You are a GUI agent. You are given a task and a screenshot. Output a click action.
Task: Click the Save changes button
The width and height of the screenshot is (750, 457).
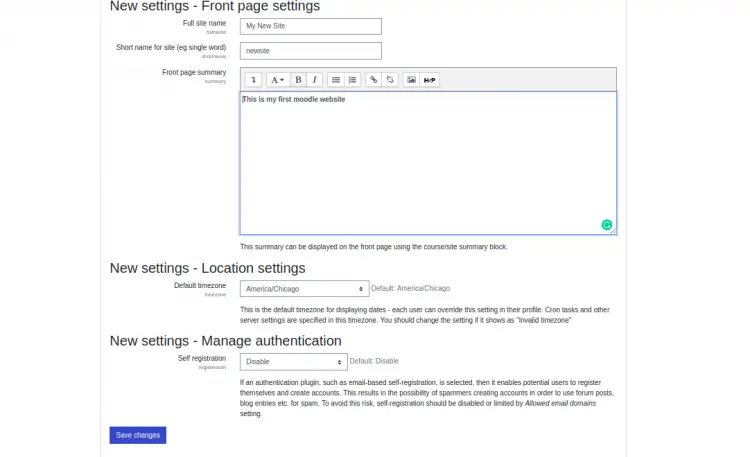click(x=138, y=435)
